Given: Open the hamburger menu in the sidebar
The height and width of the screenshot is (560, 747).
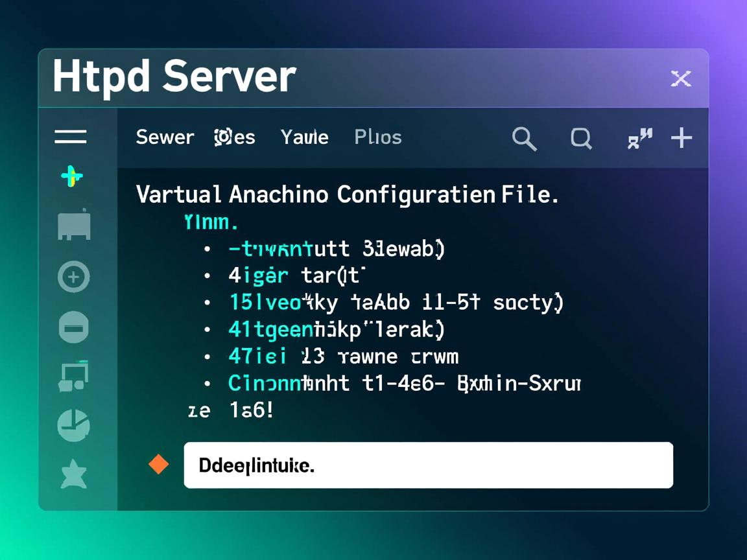Looking at the screenshot, I should pos(71,136).
